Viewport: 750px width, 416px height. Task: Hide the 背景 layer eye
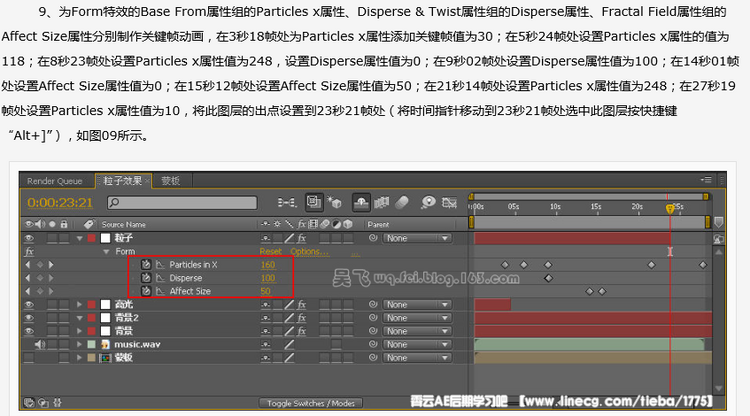coord(29,331)
